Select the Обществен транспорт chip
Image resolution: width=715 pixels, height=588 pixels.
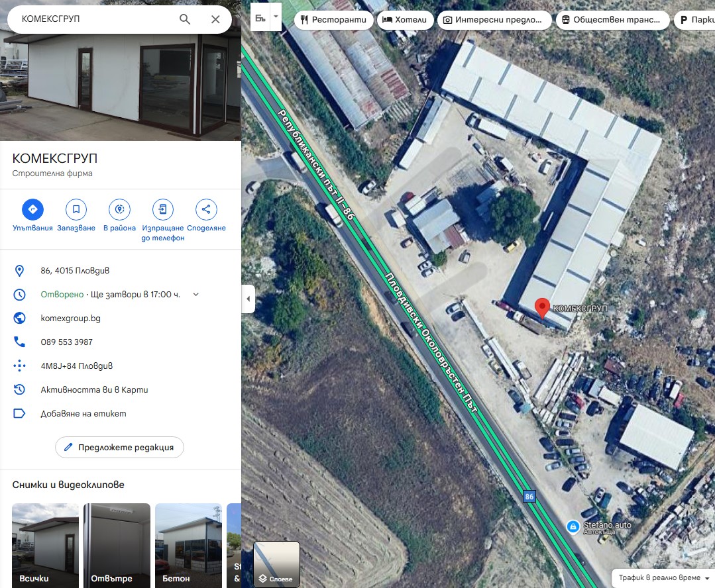point(612,20)
